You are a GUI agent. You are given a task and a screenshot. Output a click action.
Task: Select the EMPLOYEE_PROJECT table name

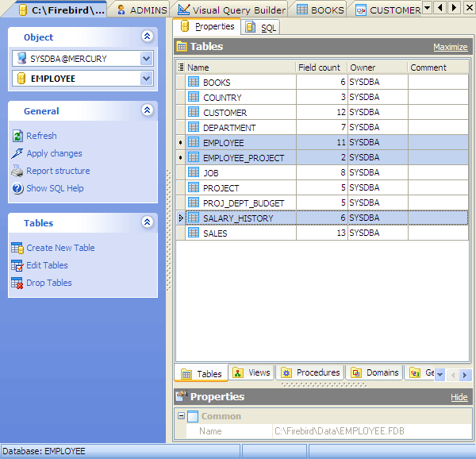pyautogui.click(x=244, y=158)
